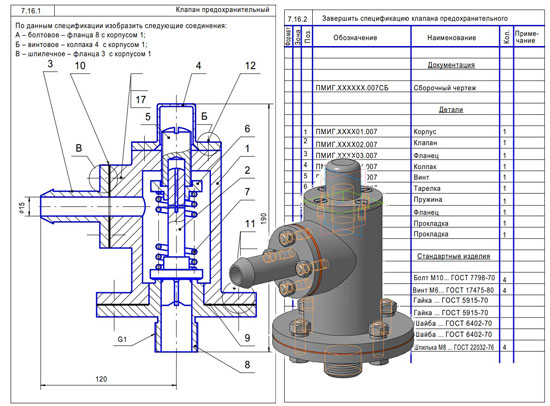This screenshot has height=406, width=550.
Task: Click 'Шпилька М8 ... ГОСТ 22032-76' row
Action: [454, 347]
